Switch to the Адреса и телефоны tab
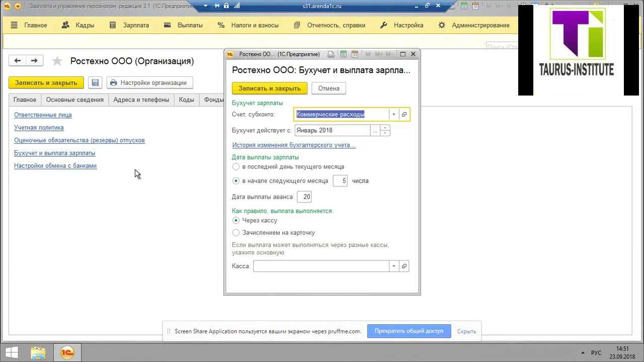644x362 pixels. pos(141,100)
